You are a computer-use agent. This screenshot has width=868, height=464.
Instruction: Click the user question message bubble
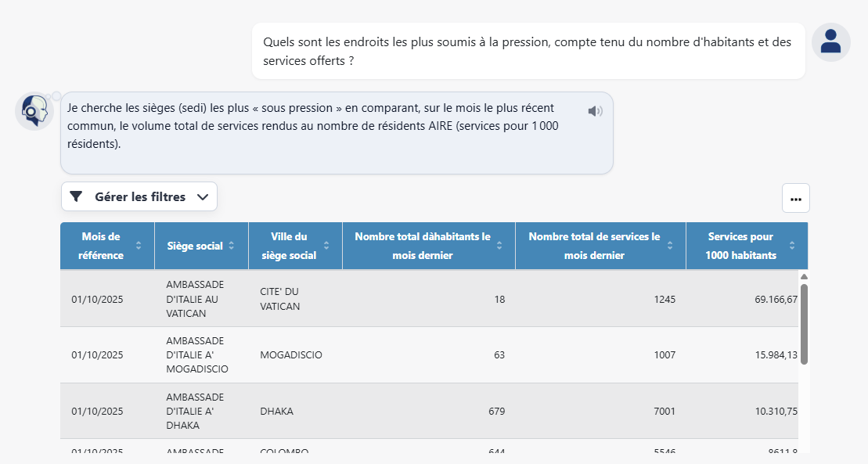click(x=528, y=51)
